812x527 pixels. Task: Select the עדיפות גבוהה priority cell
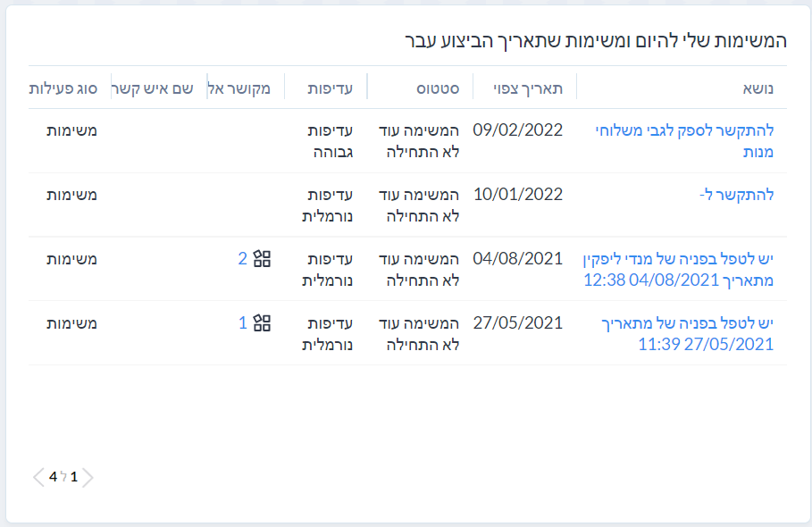tap(331, 141)
